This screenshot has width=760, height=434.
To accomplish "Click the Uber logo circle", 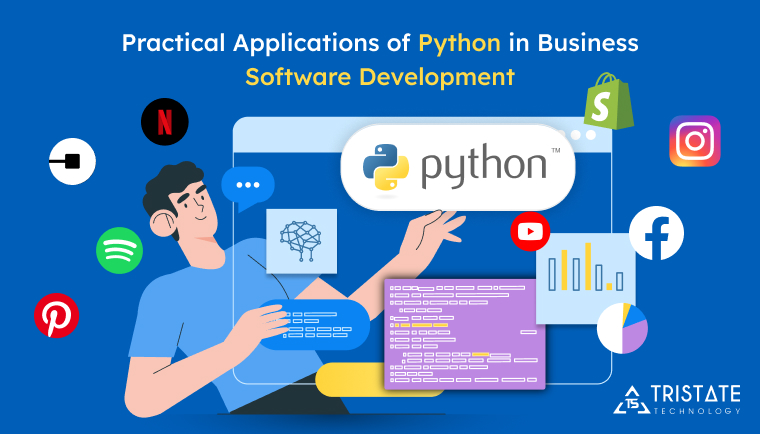I will 72,161.
